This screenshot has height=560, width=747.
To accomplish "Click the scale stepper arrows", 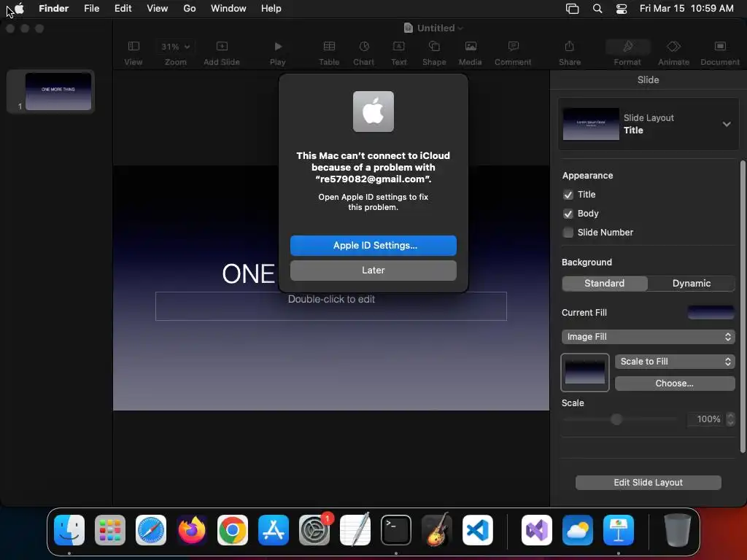I will pyautogui.click(x=730, y=419).
